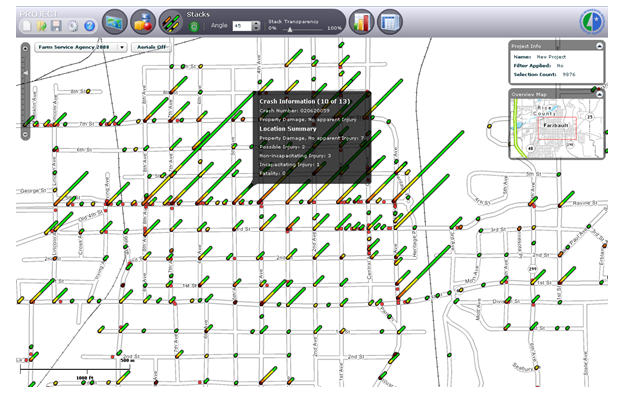Click the zoom in button on map slider
The width and height of the screenshot is (627, 396).
(x=25, y=48)
